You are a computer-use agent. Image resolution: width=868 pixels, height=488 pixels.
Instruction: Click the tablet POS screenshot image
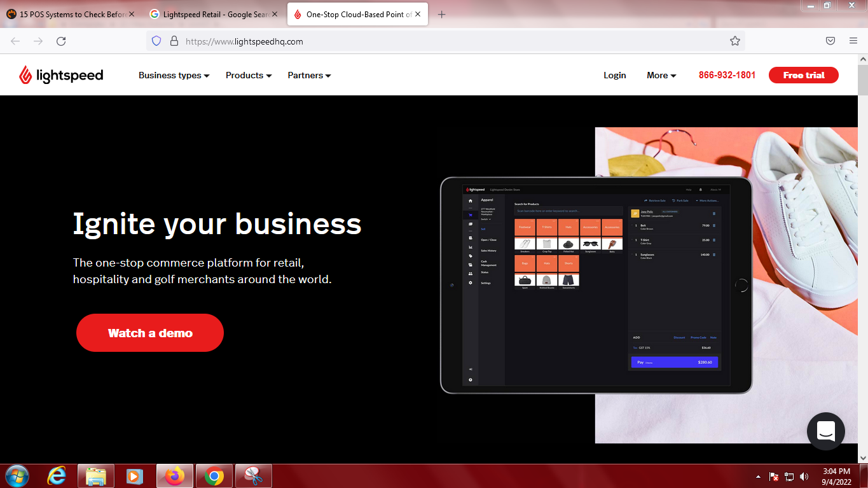pos(596,285)
